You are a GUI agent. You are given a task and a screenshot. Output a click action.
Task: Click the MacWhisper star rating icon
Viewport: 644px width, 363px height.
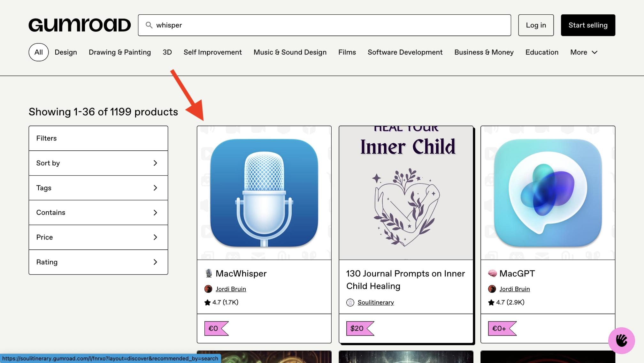click(x=208, y=302)
